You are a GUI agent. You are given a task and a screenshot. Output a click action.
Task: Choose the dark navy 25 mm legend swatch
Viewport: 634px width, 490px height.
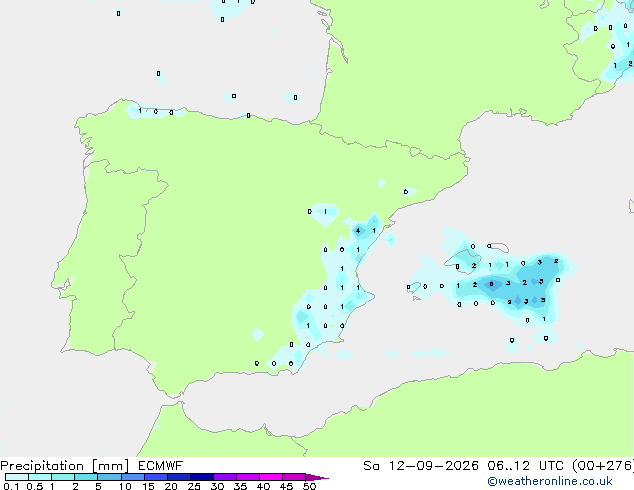pos(202,477)
